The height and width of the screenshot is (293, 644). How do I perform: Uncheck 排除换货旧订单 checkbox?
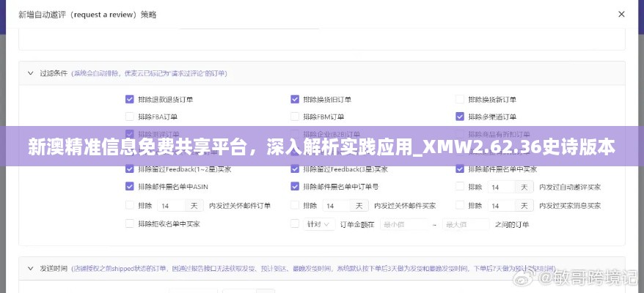pyautogui.click(x=295, y=99)
